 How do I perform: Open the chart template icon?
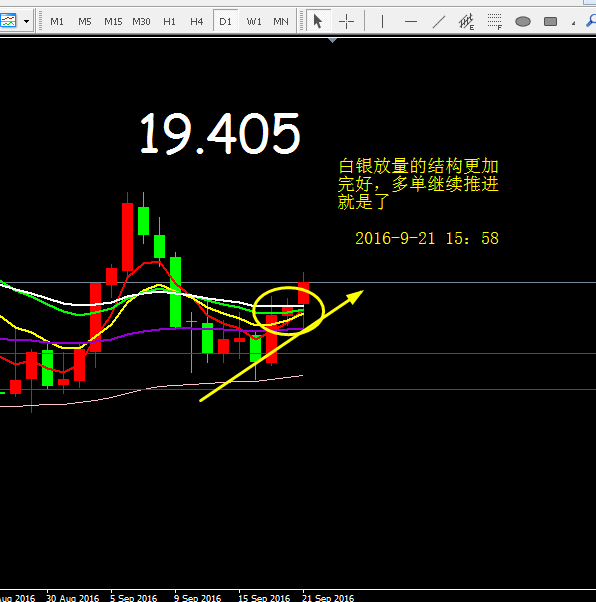tap(8, 21)
